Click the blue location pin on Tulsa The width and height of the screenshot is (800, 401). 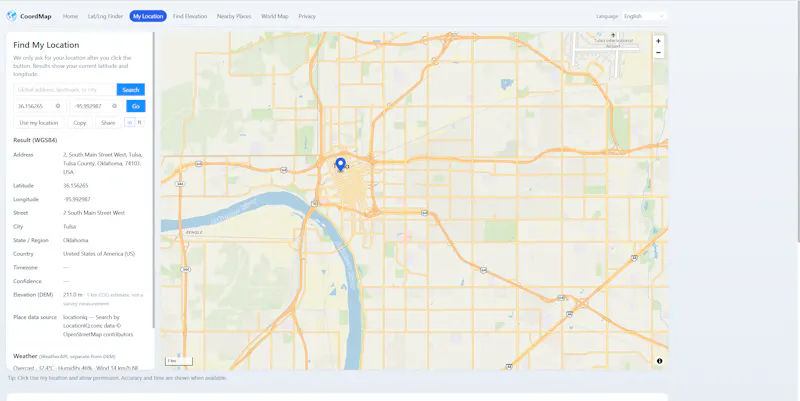(x=340, y=165)
